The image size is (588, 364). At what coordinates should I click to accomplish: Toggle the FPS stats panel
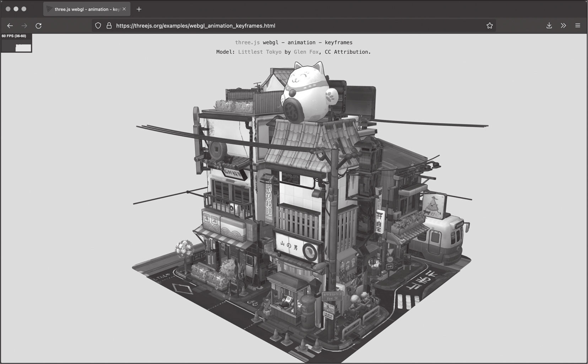[x=16, y=43]
